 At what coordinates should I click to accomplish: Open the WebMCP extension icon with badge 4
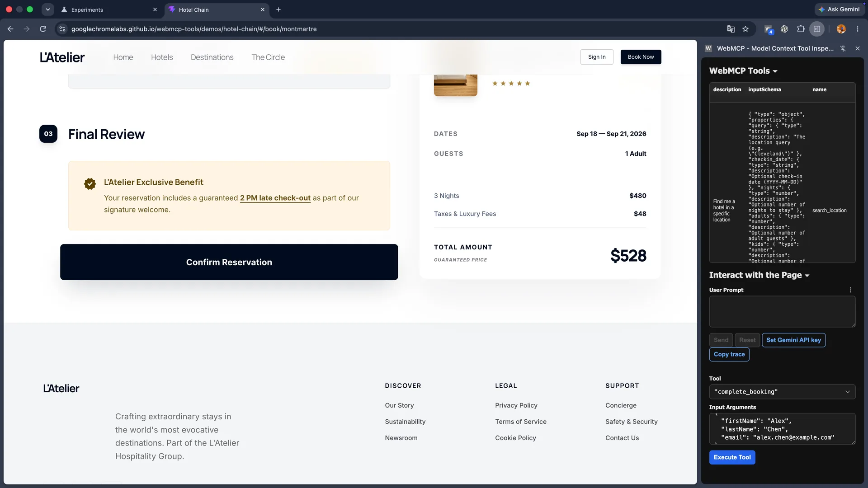(769, 29)
